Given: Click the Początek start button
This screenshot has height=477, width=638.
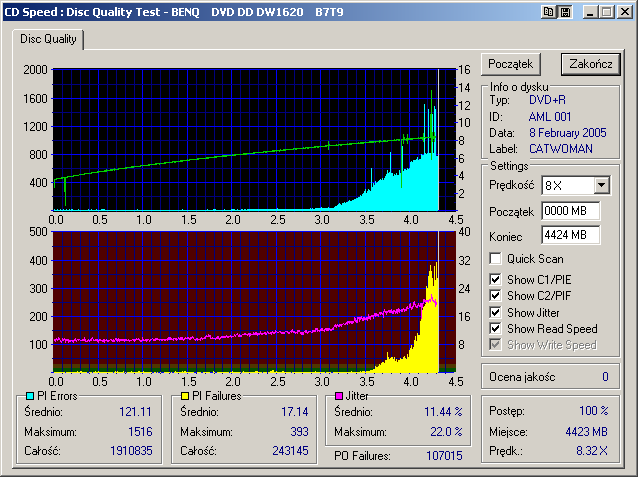Looking at the screenshot, I should point(511,64).
